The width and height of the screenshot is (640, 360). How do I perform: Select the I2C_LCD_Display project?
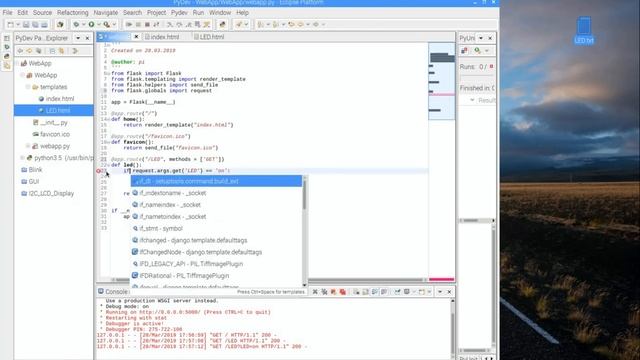tap(48, 193)
